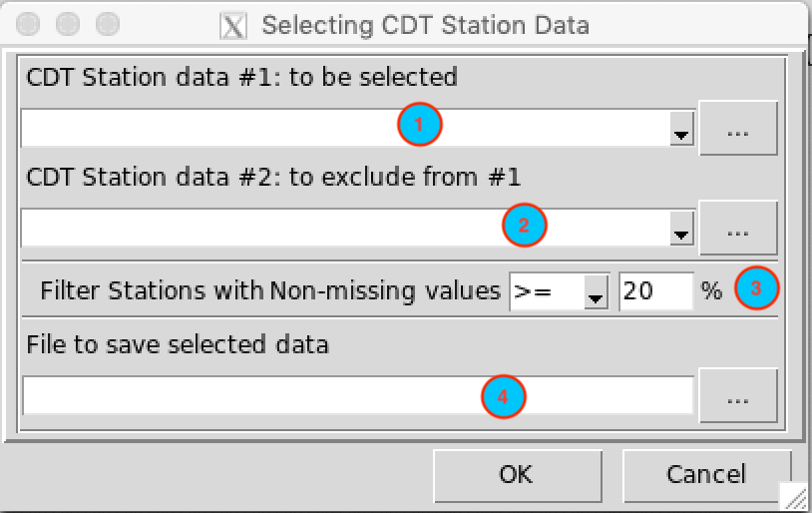Click inside the CDT Station data #1 combo field
This screenshot has width=812, height=513.
tap(345, 128)
